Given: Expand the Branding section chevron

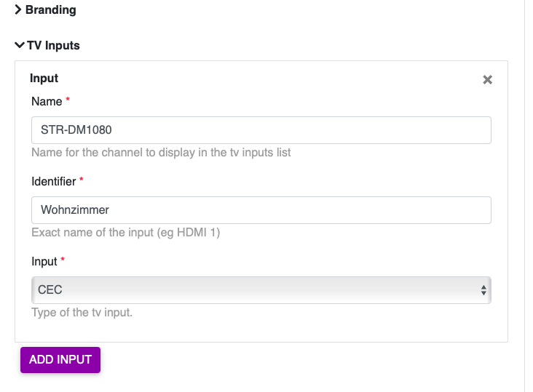Looking at the screenshot, I should (x=18, y=10).
